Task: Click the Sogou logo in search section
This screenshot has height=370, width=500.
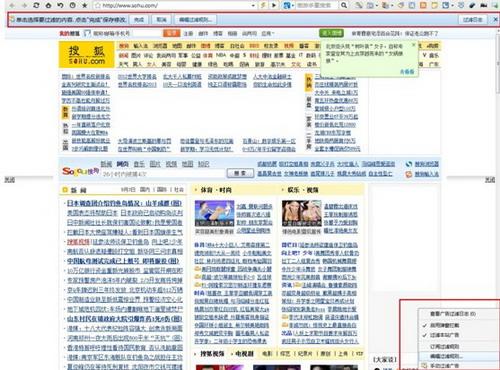Action: pos(80,171)
